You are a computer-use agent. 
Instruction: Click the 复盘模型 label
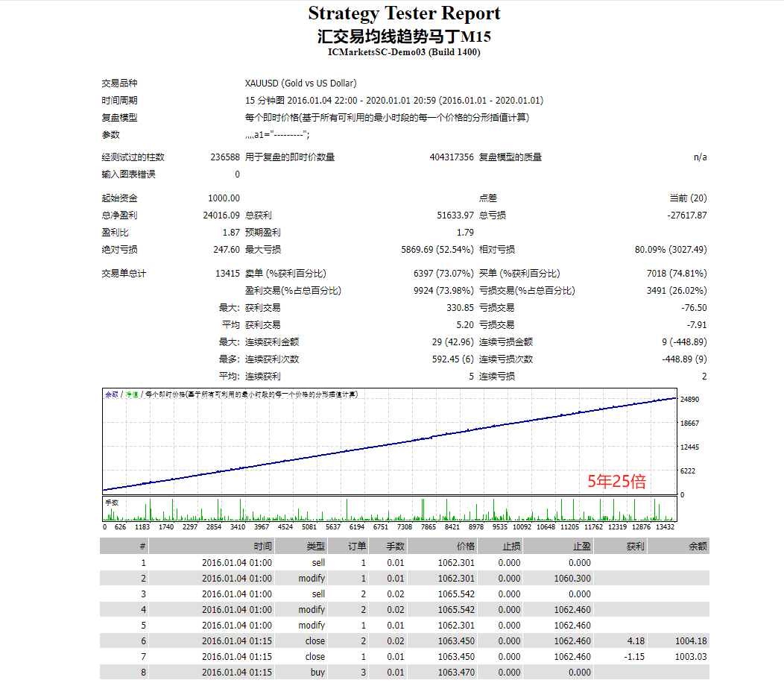[x=119, y=118]
